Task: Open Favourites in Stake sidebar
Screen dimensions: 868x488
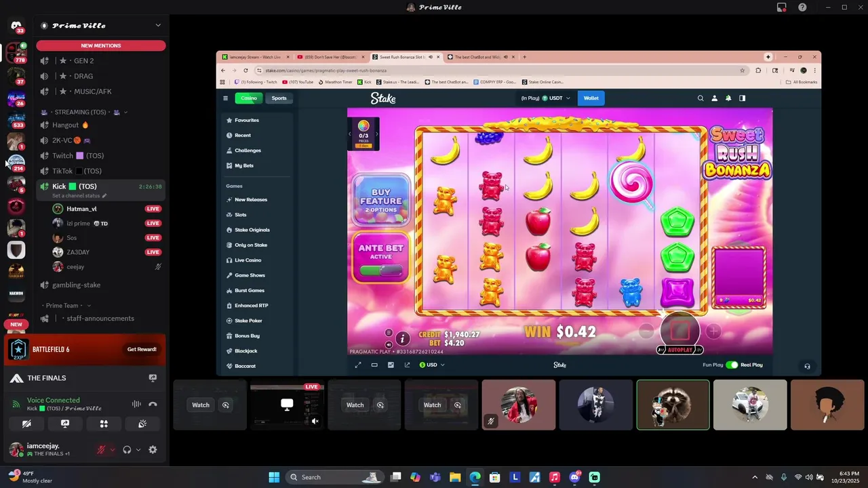Action: click(x=247, y=120)
